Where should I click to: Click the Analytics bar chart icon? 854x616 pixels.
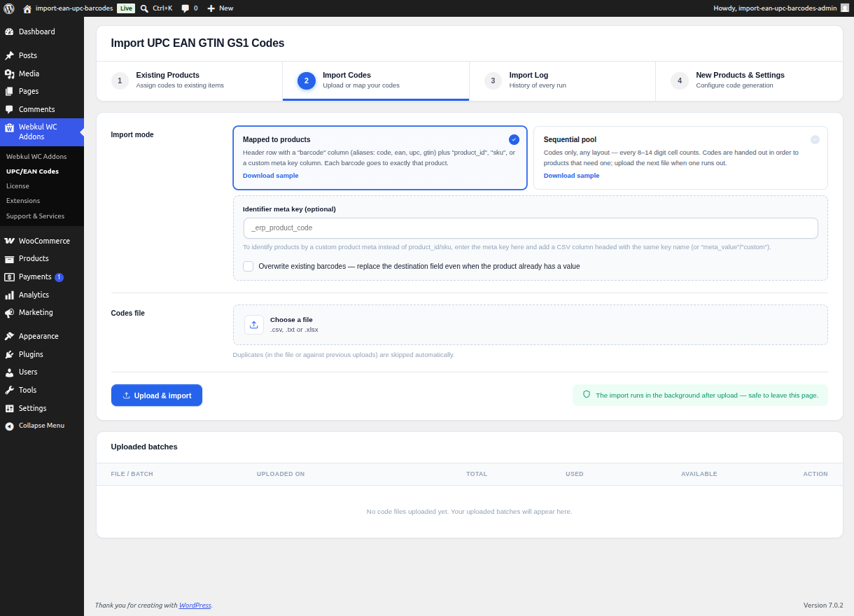(9, 295)
